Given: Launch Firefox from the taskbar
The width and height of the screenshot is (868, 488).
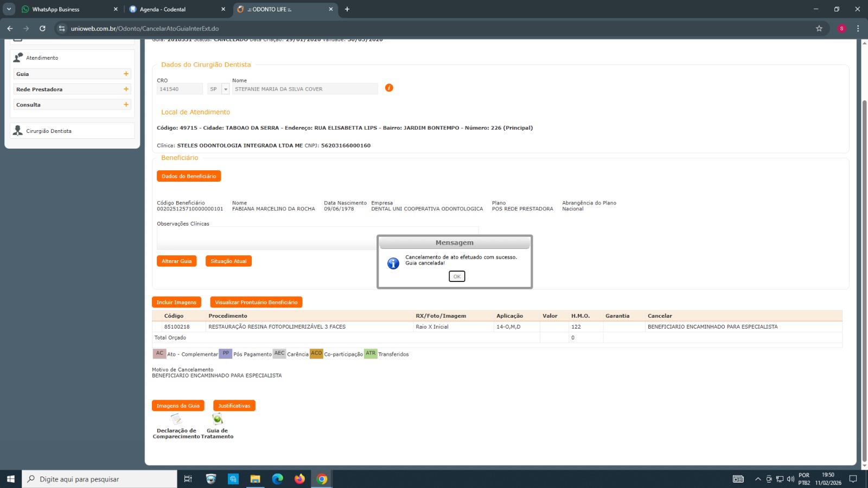Looking at the screenshot, I should [x=299, y=479].
